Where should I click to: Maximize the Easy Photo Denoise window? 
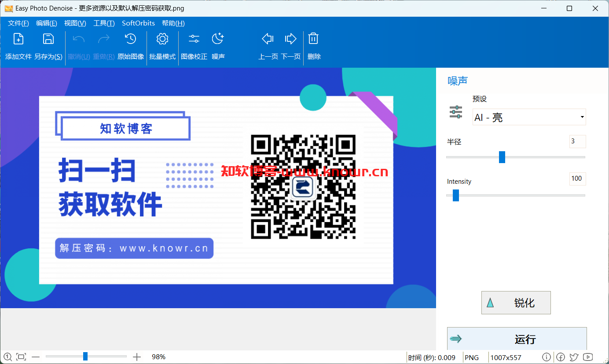(x=569, y=8)
